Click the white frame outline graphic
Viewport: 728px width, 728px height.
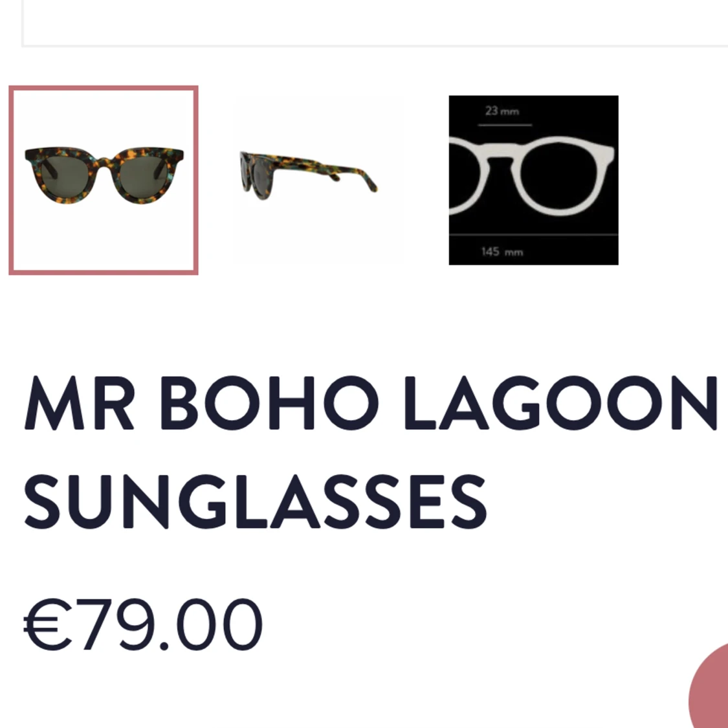click(x=532, y=175)
